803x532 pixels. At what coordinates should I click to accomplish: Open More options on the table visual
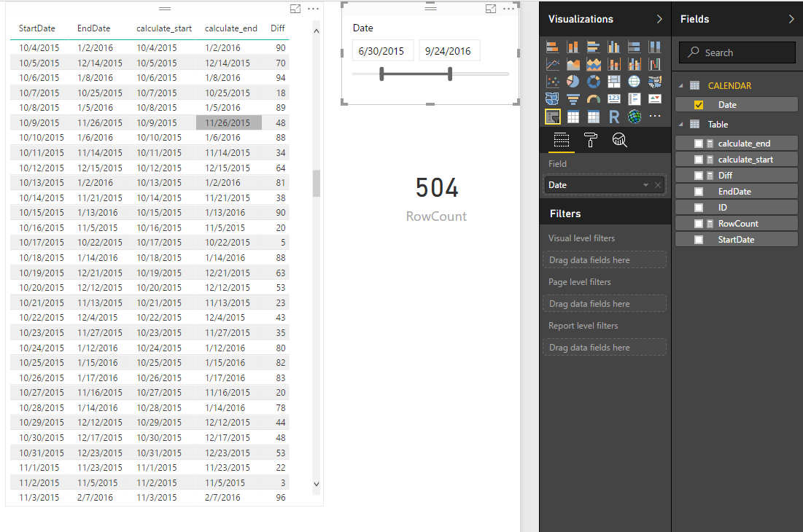tap(313, 9)
